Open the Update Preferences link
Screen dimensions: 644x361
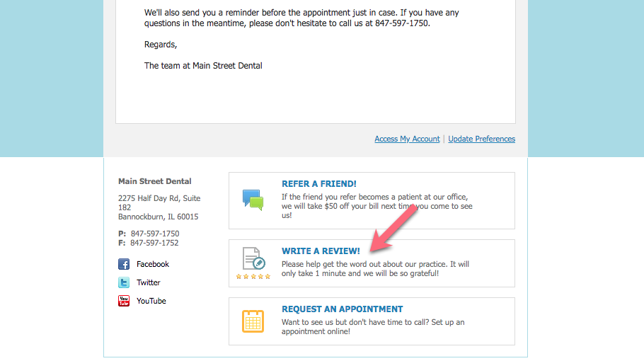(x=481, y=139)
